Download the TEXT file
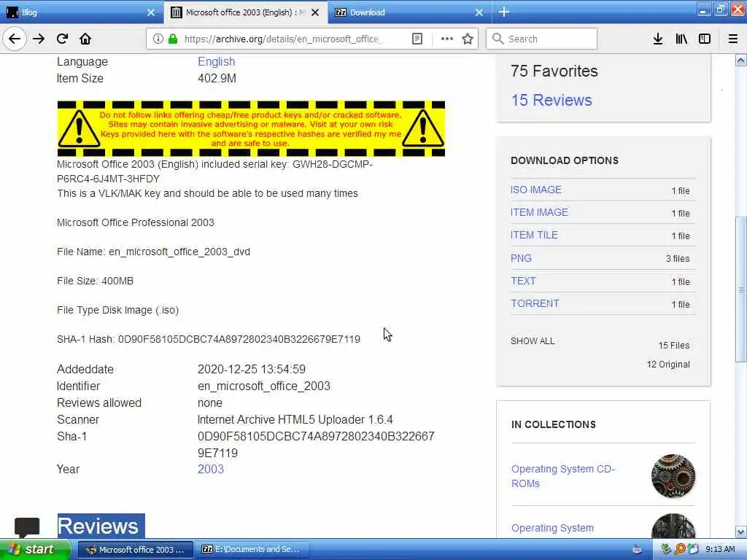Image resolution: width=747 pixels, height=560 pixels. point(523,281)
